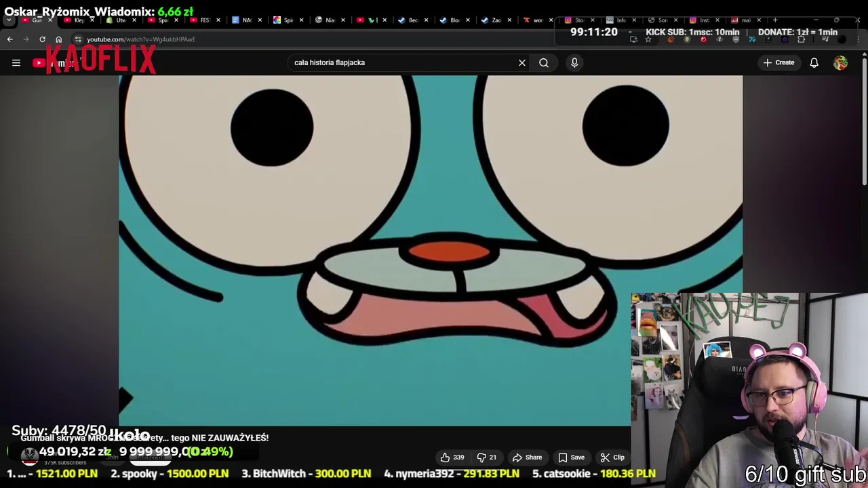
Task: Open the YouTube account avatar menu
Action: coord(841,63)
